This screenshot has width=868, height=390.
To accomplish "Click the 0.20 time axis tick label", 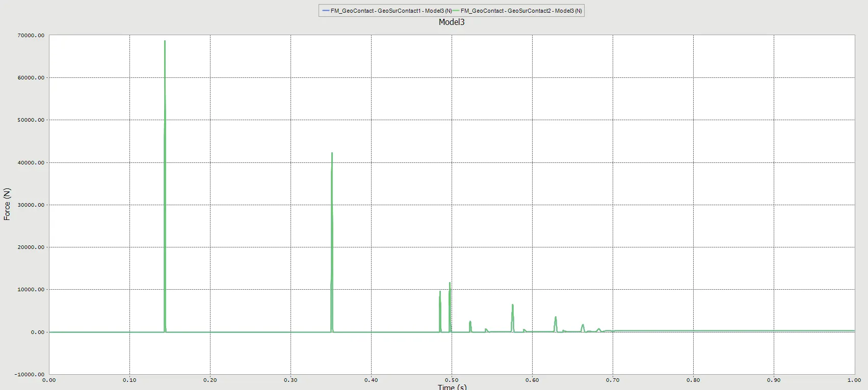I will (210, 380).
